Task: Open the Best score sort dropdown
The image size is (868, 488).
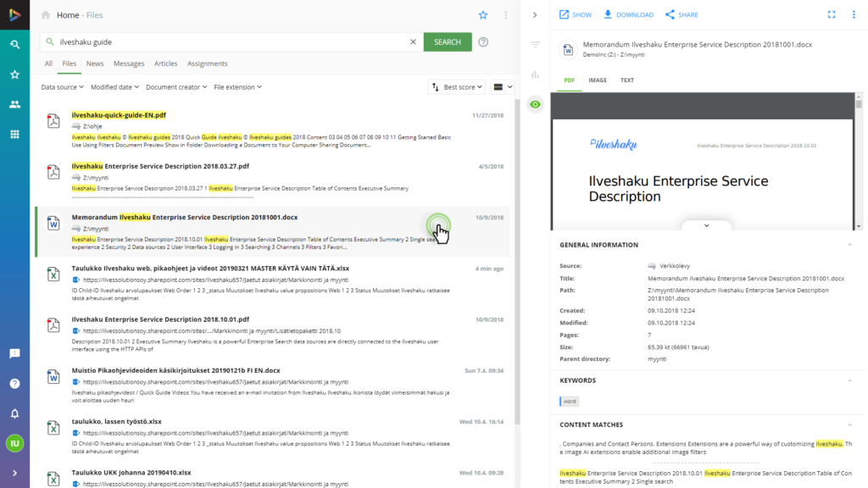Action: click(457, 87)
